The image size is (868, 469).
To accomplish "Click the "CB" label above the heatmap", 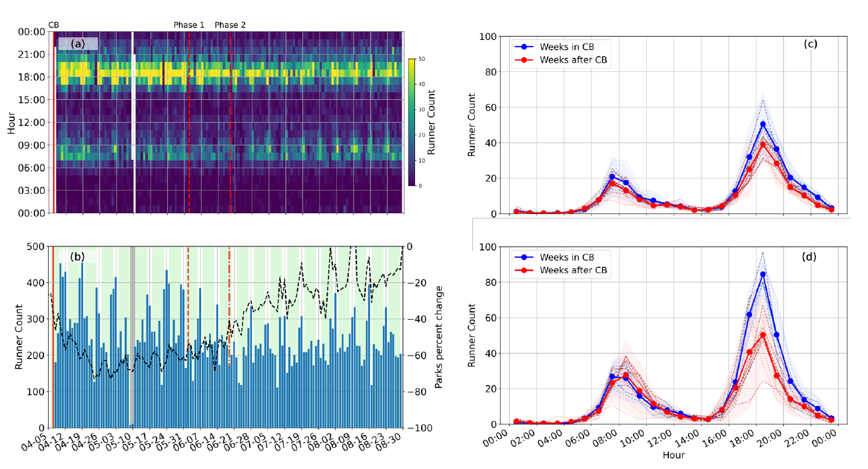I will 53,25.
